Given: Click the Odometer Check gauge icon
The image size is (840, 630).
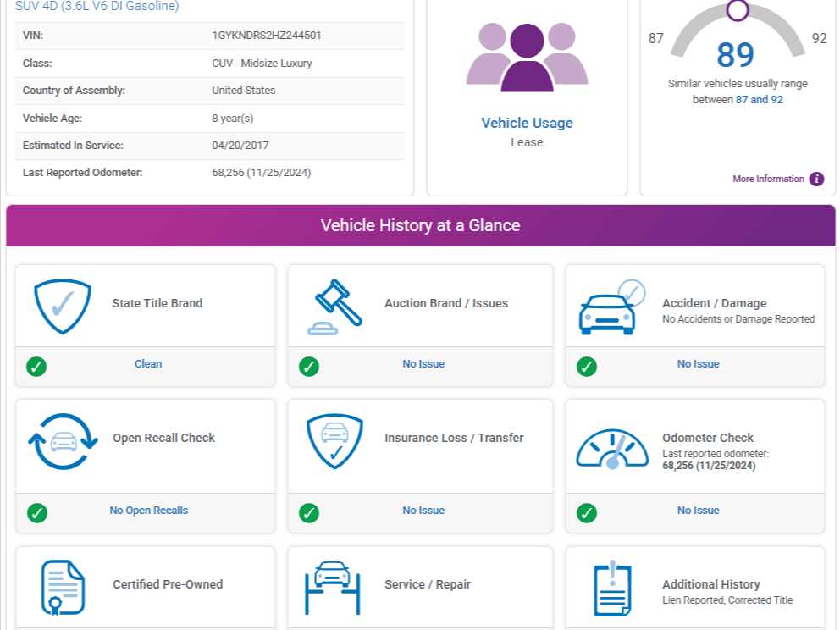Looking at the screenshot, I should coord(612,449).
